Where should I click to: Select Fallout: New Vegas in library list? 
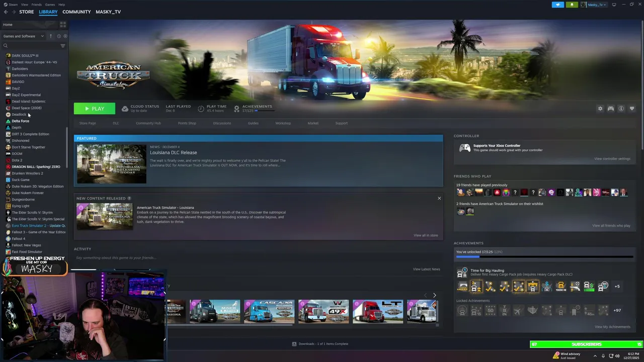pos(27,245)
